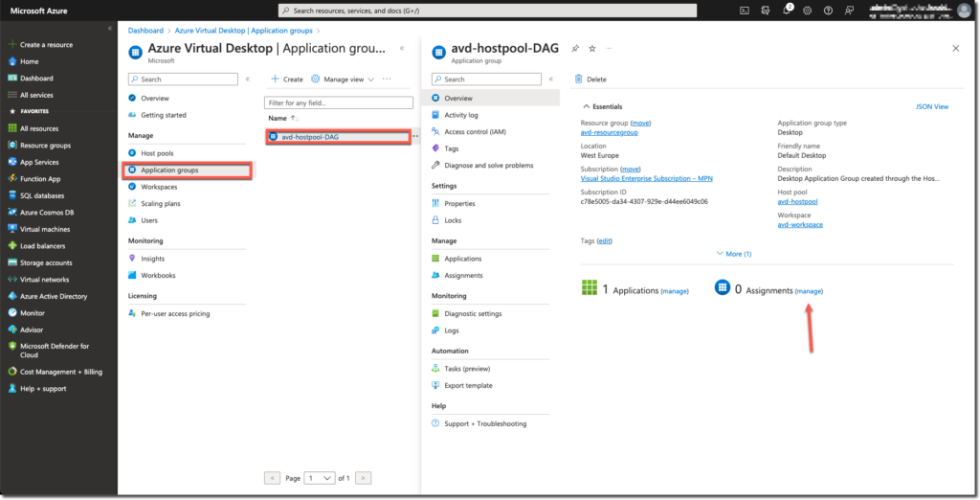Open avd-resourcegroup link
This screenshot has height=500, width=980.
(610, 132)
